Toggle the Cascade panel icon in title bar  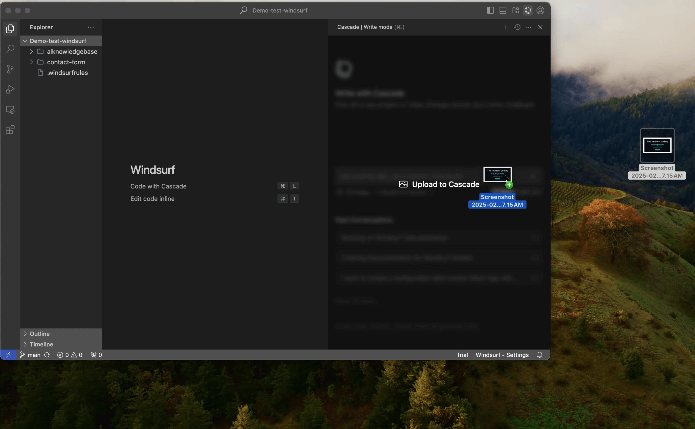coord(527,10)
